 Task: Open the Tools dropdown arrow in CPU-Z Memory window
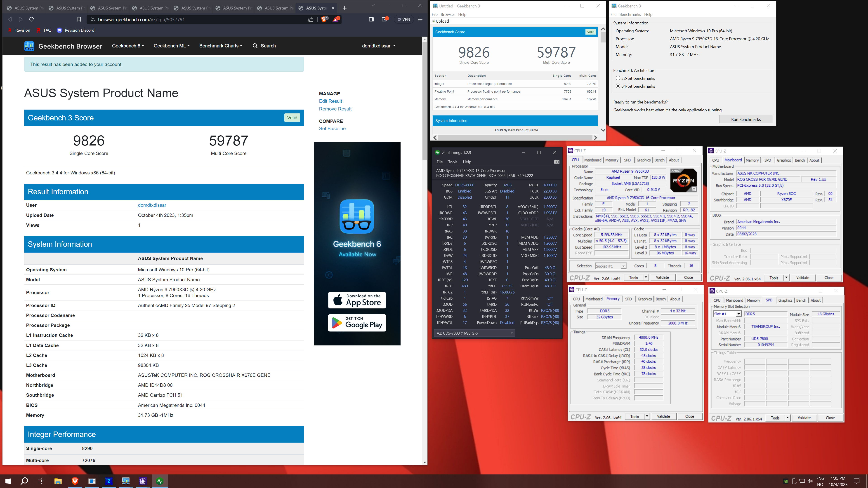647,416
